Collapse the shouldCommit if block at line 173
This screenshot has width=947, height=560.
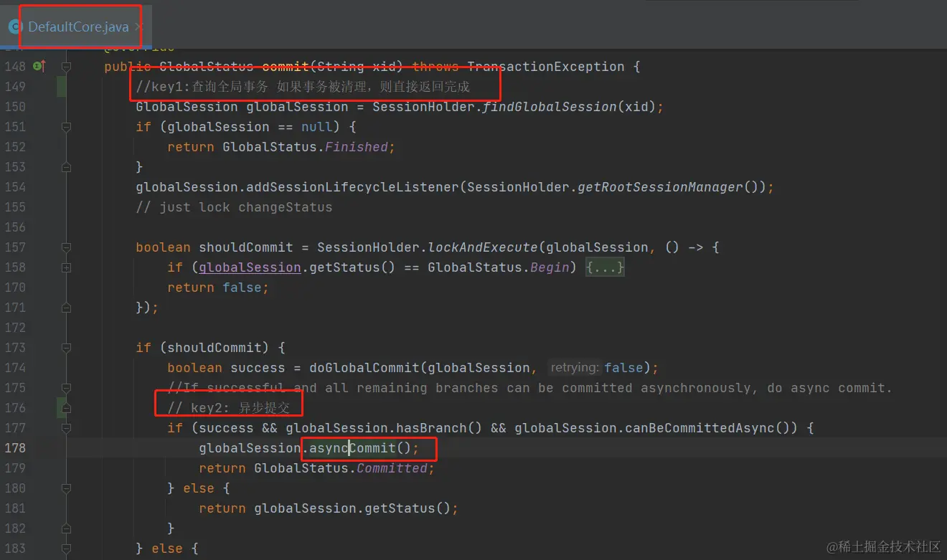[x=67, y=348]
